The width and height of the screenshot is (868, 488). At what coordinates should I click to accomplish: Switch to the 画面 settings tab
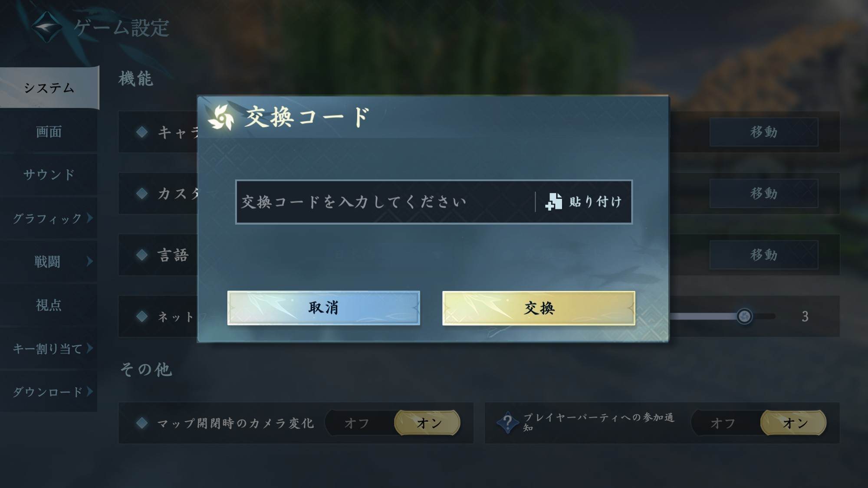49,131
